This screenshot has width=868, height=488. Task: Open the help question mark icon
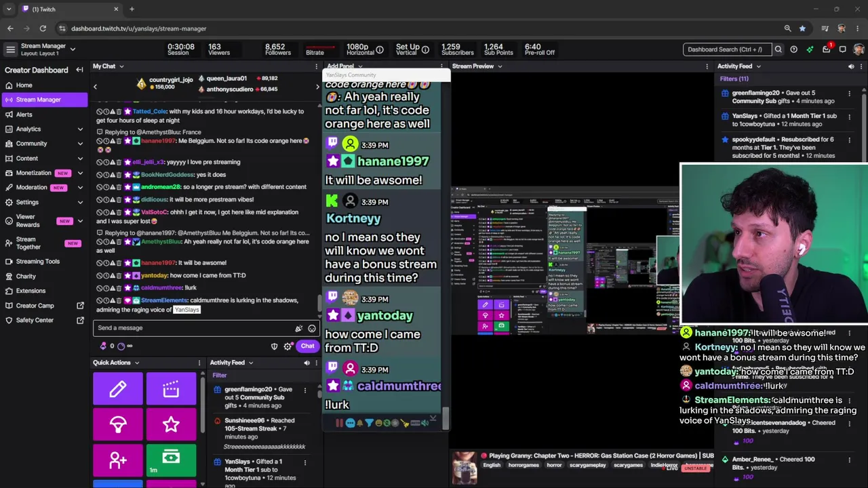(793, 49)
